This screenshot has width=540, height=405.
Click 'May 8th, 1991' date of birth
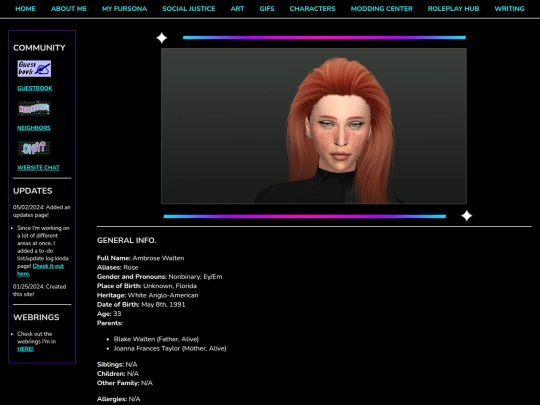(x=163, y=304)
